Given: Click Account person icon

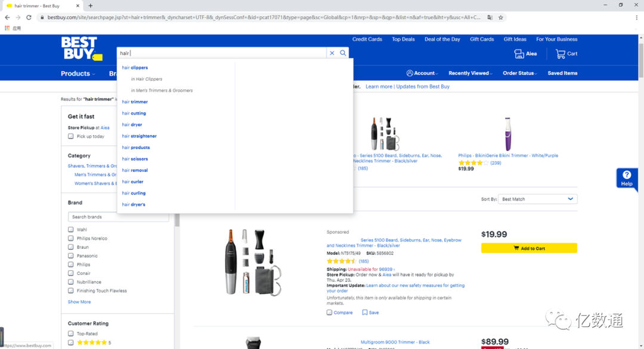Looking at the screenshot, I should click(410, 73).
